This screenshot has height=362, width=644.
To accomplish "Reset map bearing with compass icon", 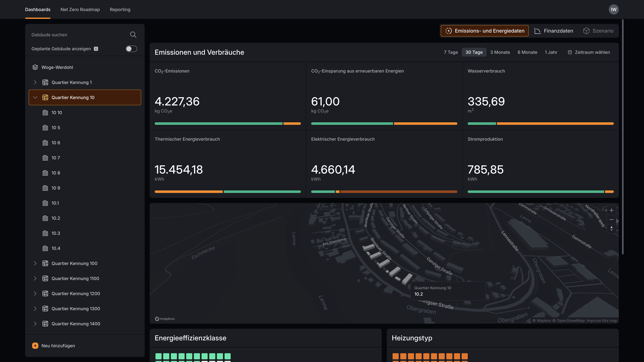I will pyautogui.click(x=612, y=229).
